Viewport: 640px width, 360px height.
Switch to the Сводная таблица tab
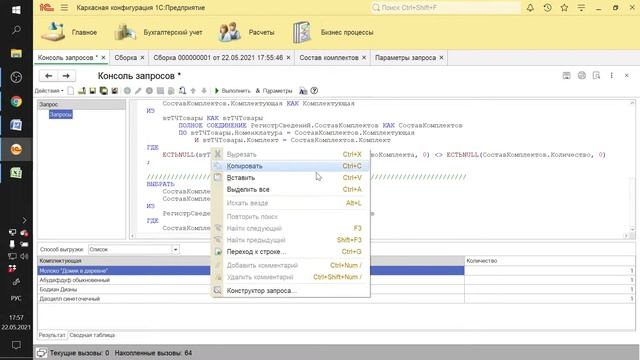click(92, 335)
